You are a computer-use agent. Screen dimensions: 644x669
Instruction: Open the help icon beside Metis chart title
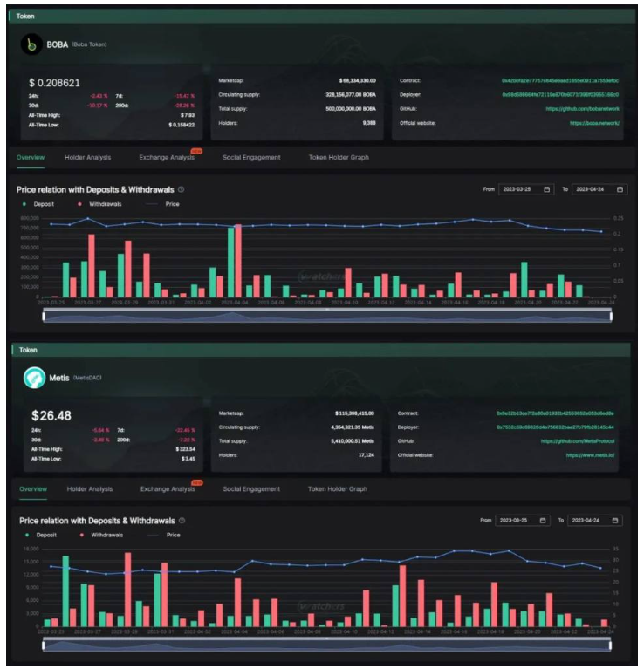[x=182, y=521]
